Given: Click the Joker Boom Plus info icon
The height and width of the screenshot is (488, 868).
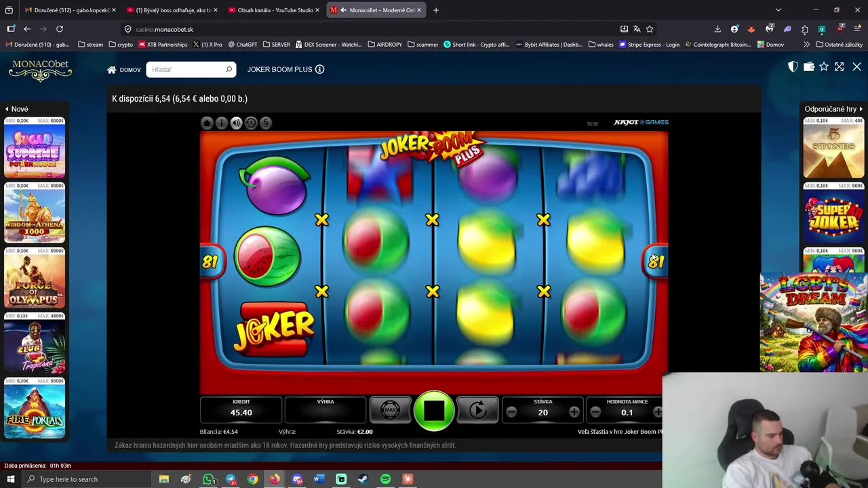Looking at the screenshot, I should pyautogui.click(x=319, y=69).
